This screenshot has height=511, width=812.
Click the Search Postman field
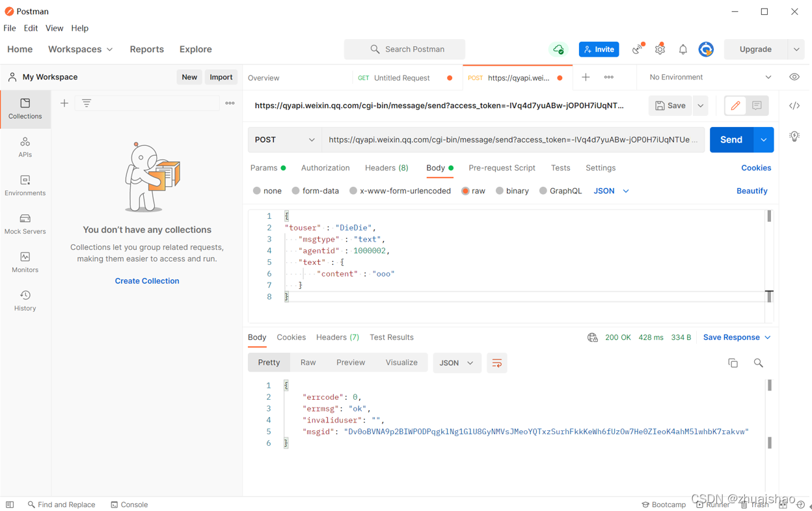point(405,49)
